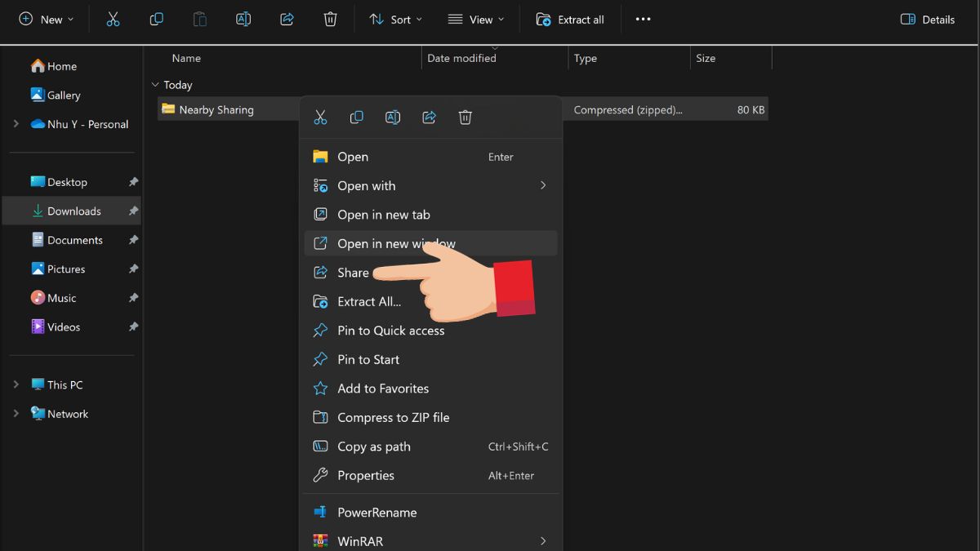Choose Compress to ZIP file
This screenshot has height=551, width=980.
click(x=394, y=417)
